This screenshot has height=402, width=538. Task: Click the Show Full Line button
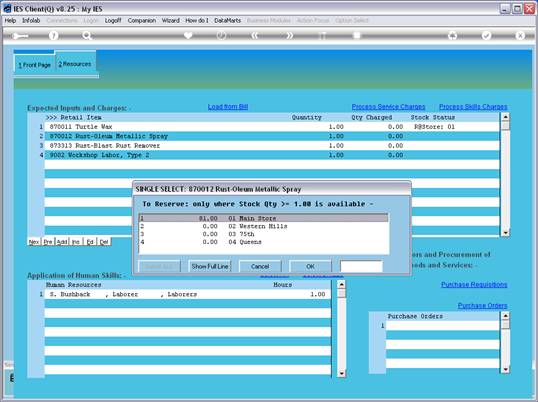(210, 266)
